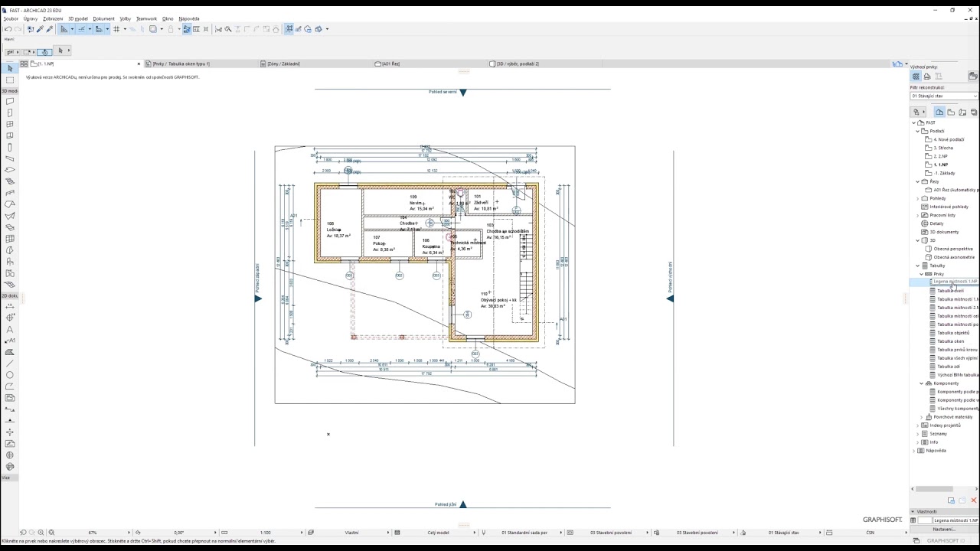Select the Line tool in the toolbox
Screen dimensions: 980x551
[x=10, y=364]
